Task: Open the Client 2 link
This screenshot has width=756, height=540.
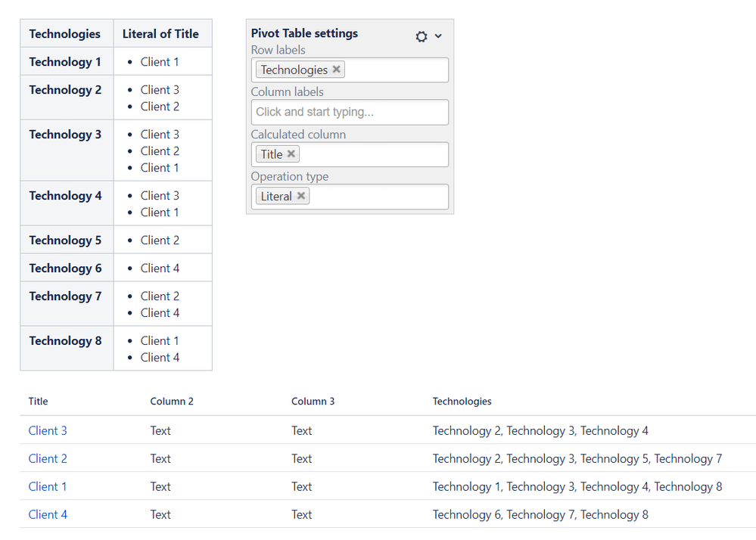Action: pos(48,458)
